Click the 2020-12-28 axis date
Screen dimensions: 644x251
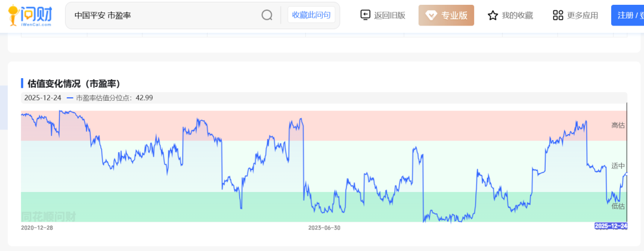36,227
